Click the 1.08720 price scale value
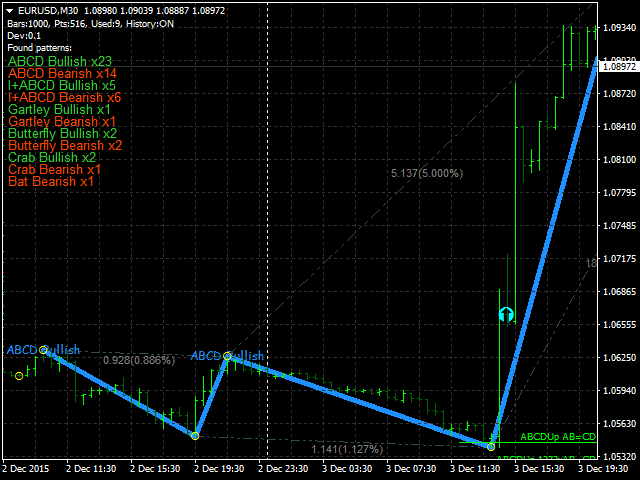 coord(619,93)
